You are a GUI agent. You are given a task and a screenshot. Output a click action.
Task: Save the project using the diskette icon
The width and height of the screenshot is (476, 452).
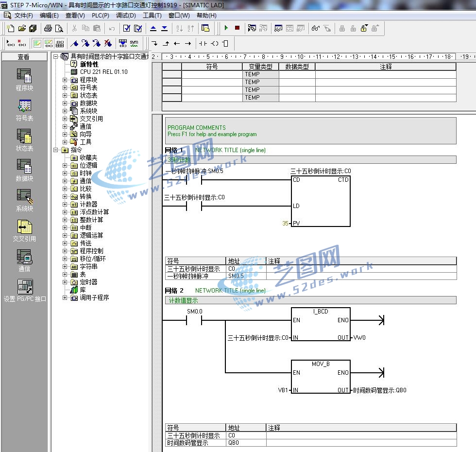33,29
